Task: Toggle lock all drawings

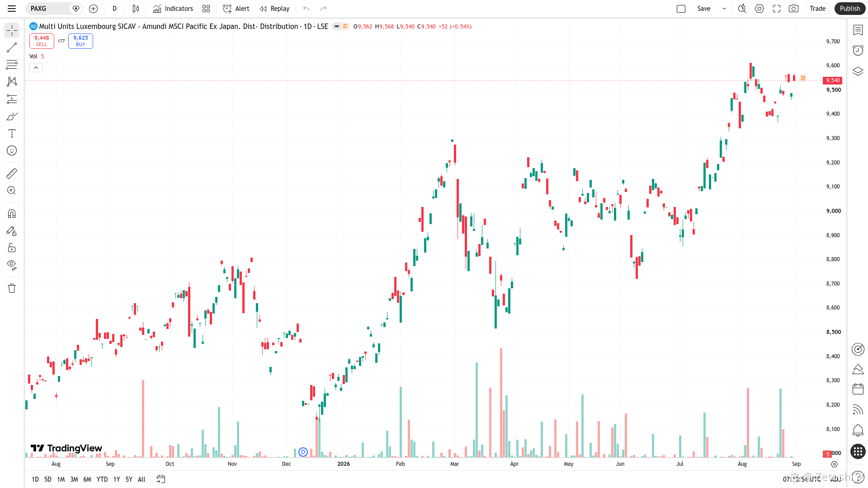Action: point(12,248)
